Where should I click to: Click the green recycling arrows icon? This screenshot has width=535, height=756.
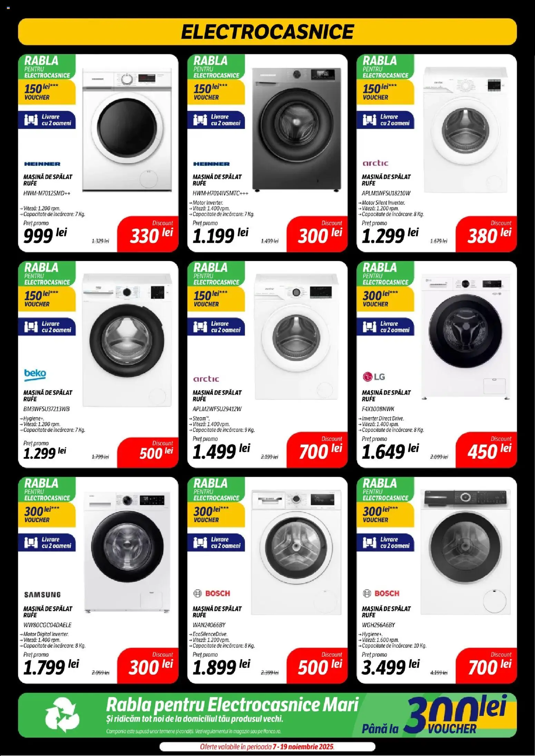[62, 715]
